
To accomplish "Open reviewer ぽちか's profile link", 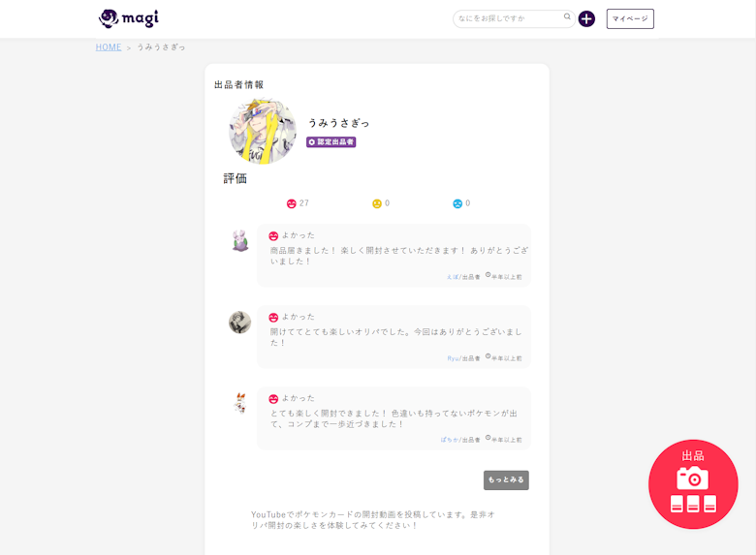I will coord(449,440).
